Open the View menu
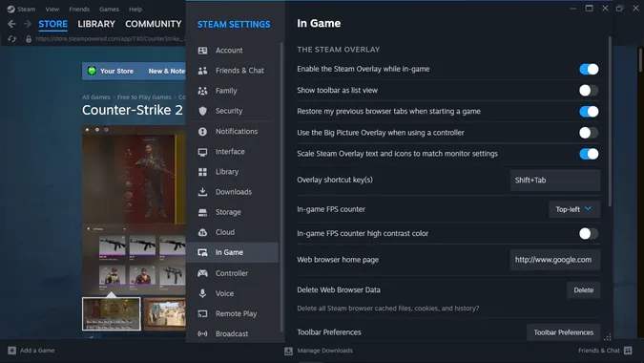This screenshot has width=644, height=363. click(52, 9)
